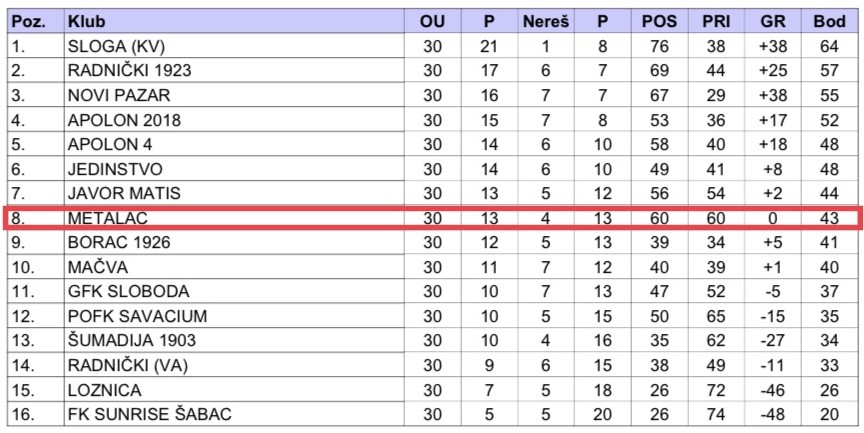864x433 pixels.
Task: Click the RADNIČKI 1923 club cell
Action: [129, 70]
